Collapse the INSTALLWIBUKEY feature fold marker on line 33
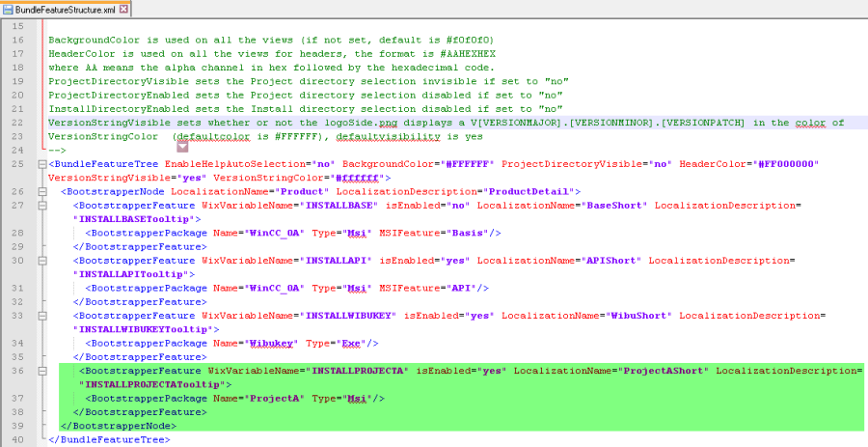This screenshot has height=447, width=868. coord(41,316)
